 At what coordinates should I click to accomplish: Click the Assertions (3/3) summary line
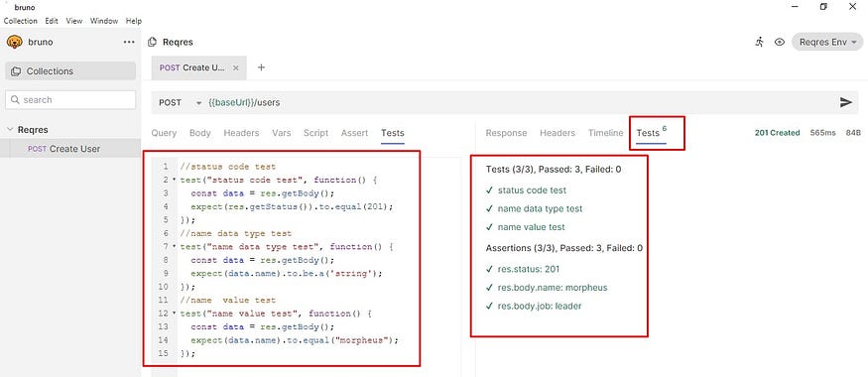pyautogui.click(x=564, y=248)
